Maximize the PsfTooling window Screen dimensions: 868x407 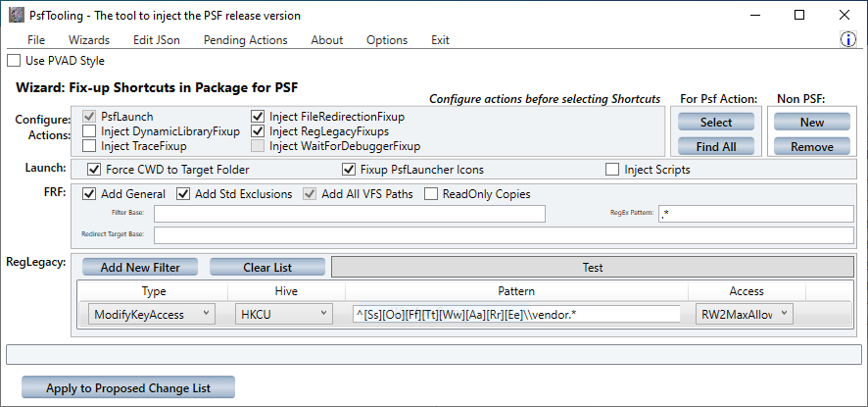[x=799, y=15]
